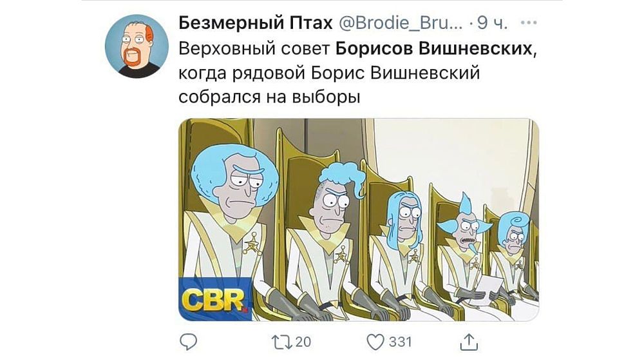Click the reply speech bubble icon
644x363 pixels.
coord(188,342)
